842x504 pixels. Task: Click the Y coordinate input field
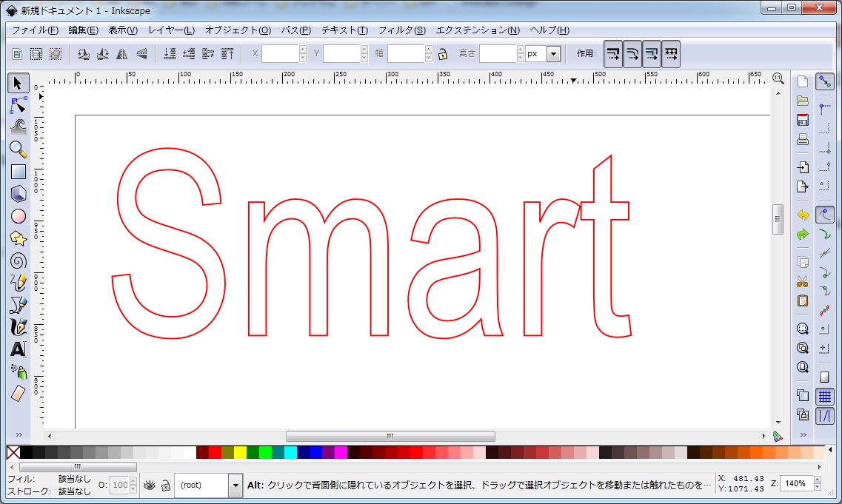tap(341, 54)
